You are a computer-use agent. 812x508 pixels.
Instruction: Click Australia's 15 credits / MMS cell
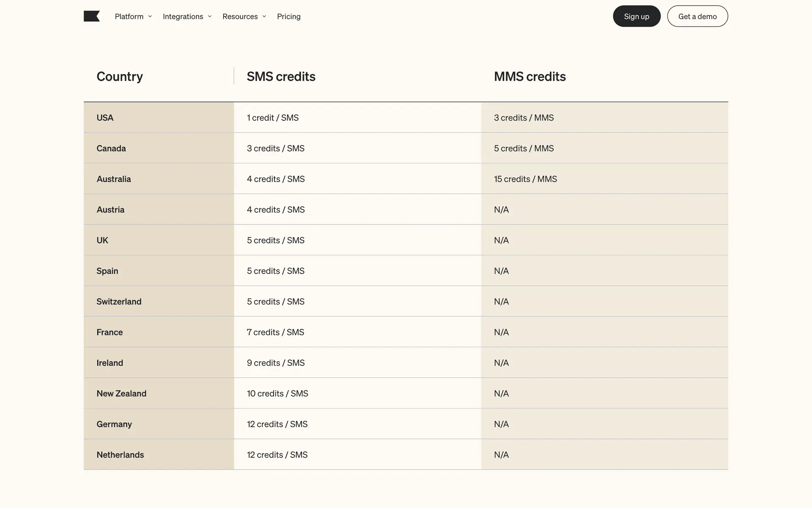[x=525, y=179]
